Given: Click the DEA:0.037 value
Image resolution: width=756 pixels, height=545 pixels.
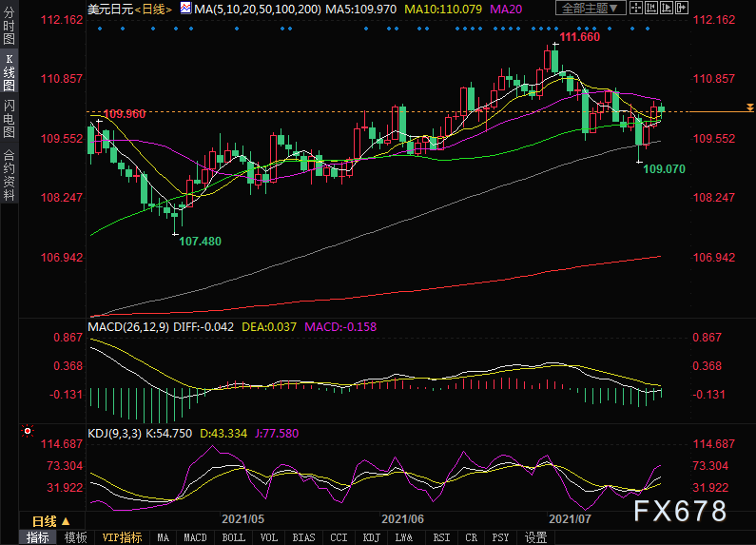Looking at the screenshot, I should point(269,327).
